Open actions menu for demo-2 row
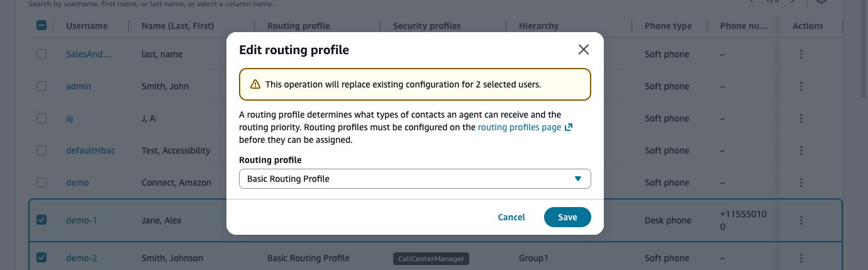This screenshot has width=868, height=270. [801, 258]
